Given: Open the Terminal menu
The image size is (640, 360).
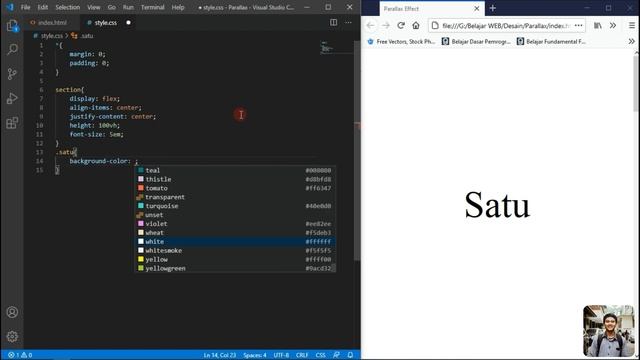Looking at the screenshot, I should (x=152, y=7).
